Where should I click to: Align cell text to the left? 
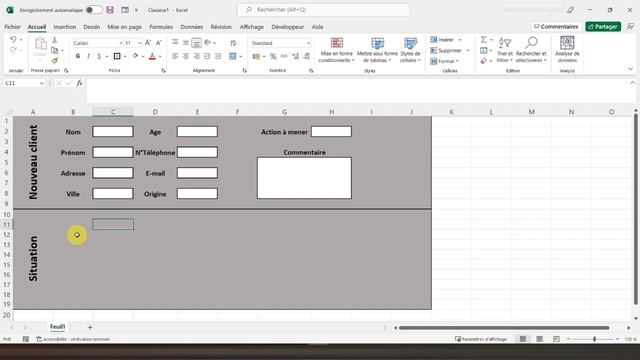coord(175,56)
